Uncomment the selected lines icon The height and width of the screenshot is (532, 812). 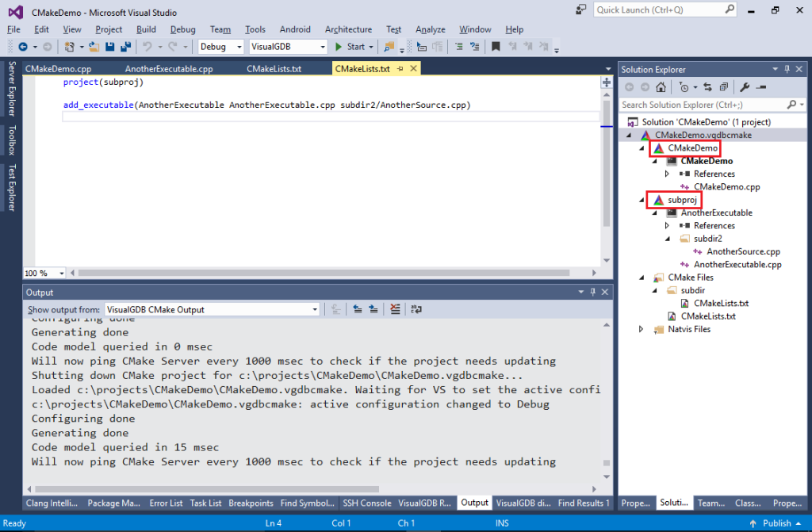click(x=474, y=47)
